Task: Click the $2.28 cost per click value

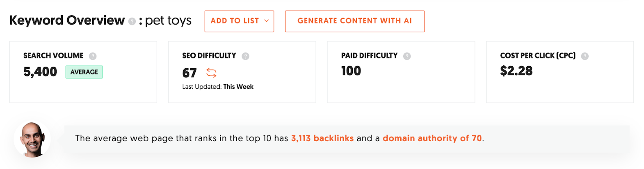Action: point(516,71)
